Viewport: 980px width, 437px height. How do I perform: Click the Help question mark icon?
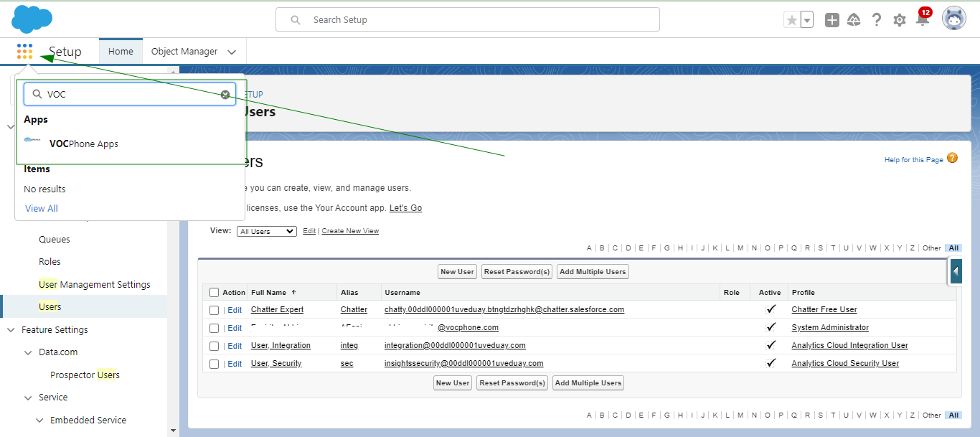876,20
